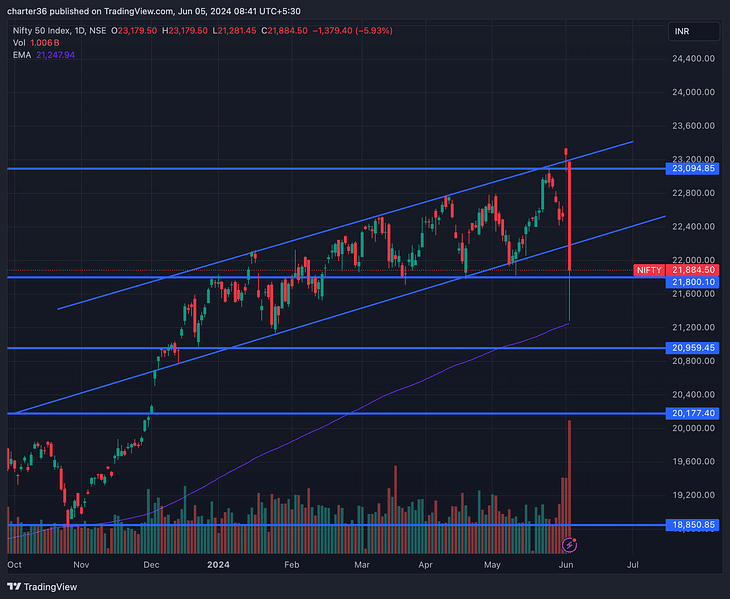Image resolution: width=730 pixels, height=599 pixels.
Task: Click the tallest red volume bar
Action: coord(569,486)
